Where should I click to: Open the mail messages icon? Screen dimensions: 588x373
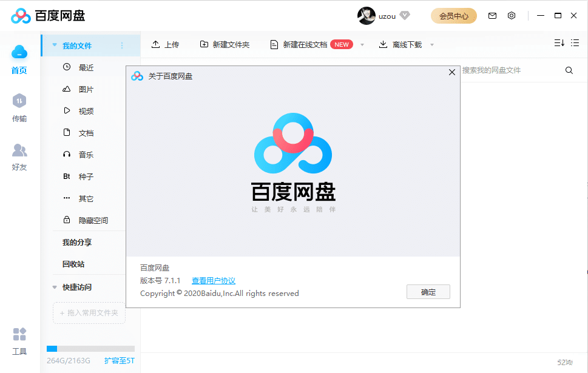tap(492, 16)
